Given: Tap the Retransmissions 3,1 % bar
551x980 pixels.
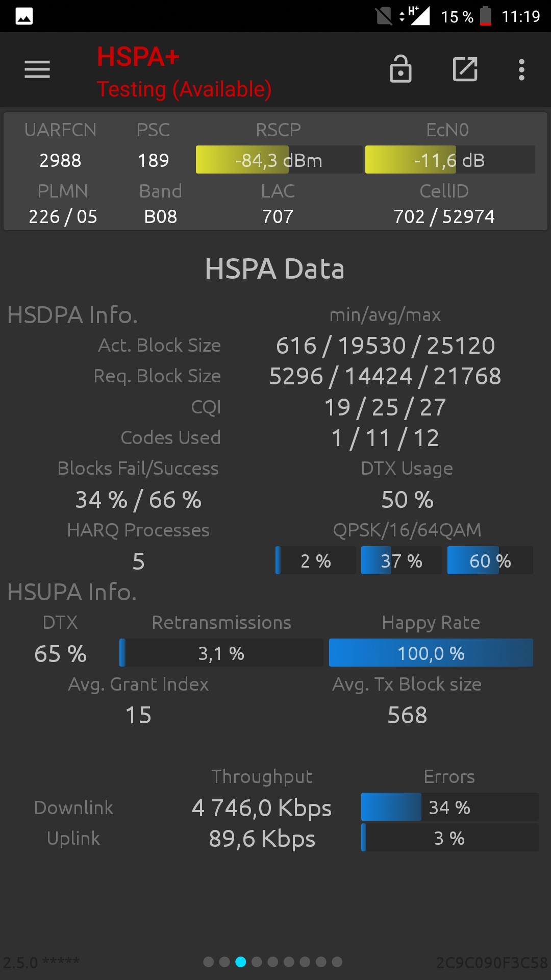Looking at the screenshot, I should pos(221,653).
